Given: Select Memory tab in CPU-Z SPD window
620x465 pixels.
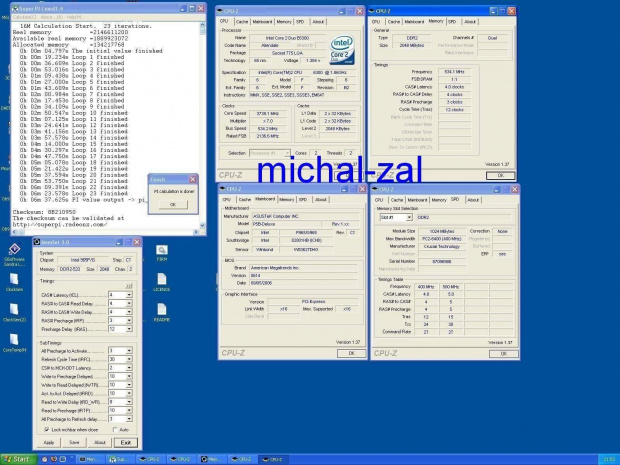Looking at the screenshot, I should pyautogui.click(x=439, y=200).
